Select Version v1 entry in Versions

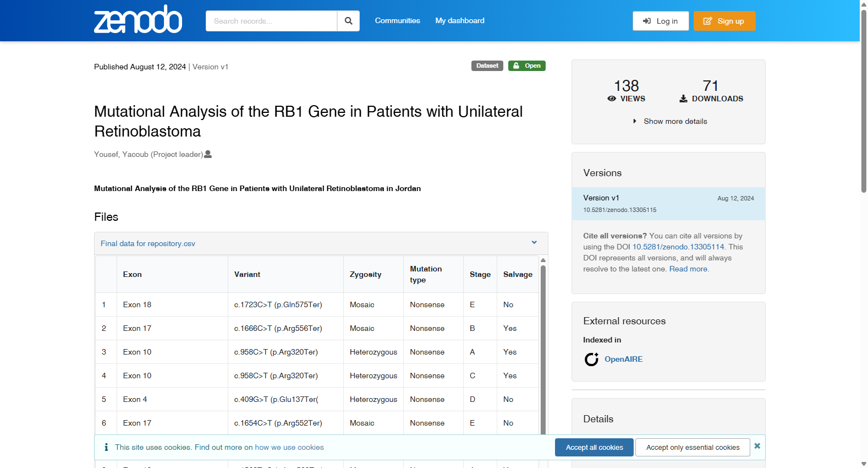[668, 204]
